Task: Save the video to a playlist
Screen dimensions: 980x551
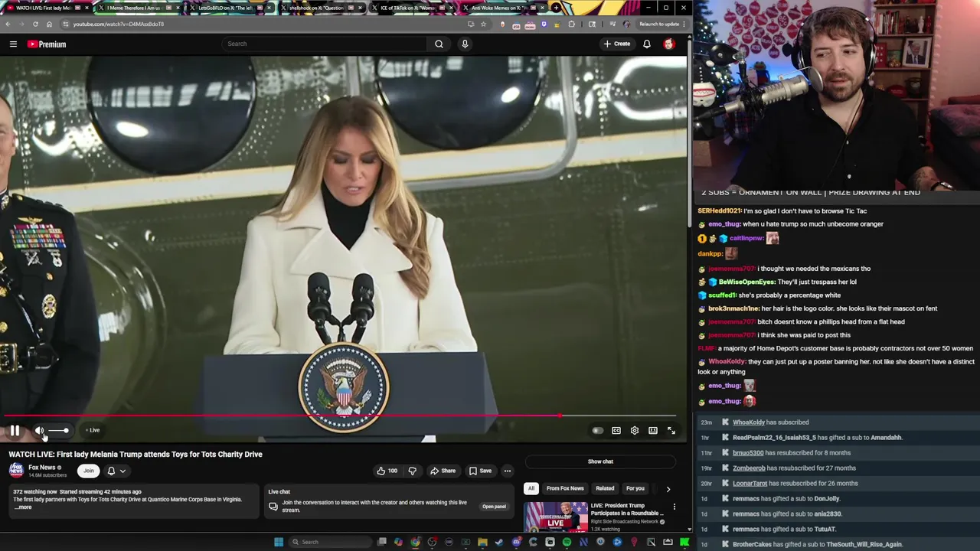Action: point(480,471)
